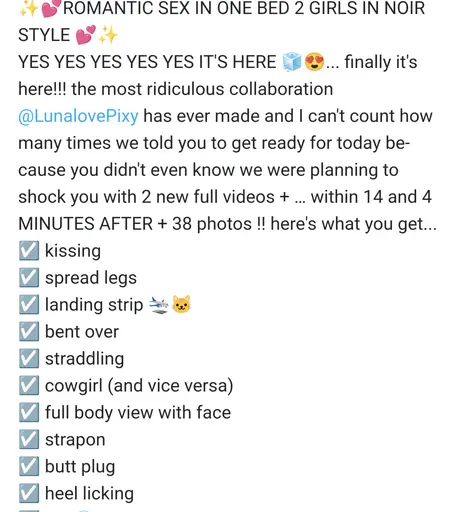462x512 pixels.
Task: Click the heart-eyes face emoji
Action: pos(314,62)
